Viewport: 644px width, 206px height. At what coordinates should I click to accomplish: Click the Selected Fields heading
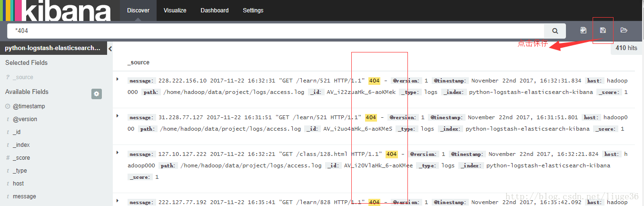click(x=26, y=62)
